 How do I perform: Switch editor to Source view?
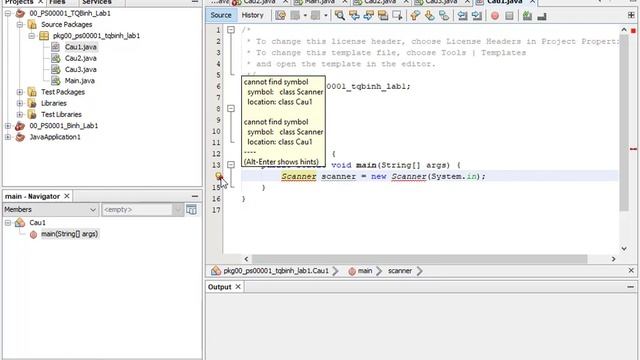click(221, 15)
